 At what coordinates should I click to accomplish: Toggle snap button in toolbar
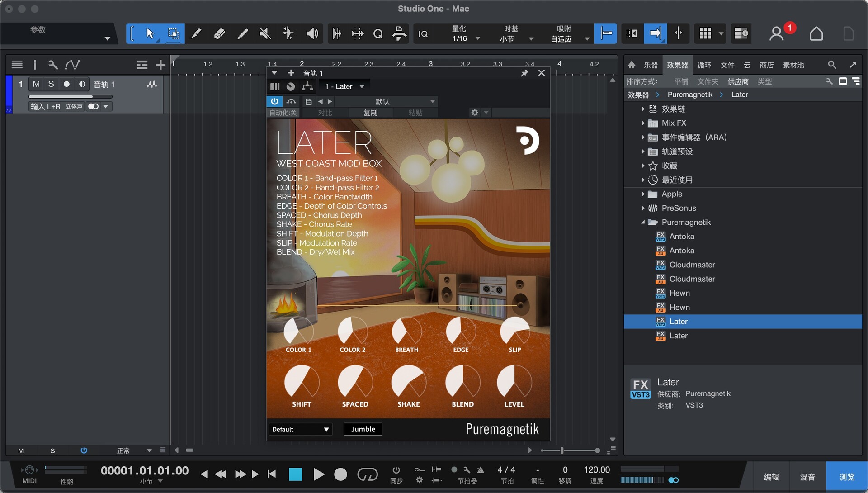tap(605, 33)
